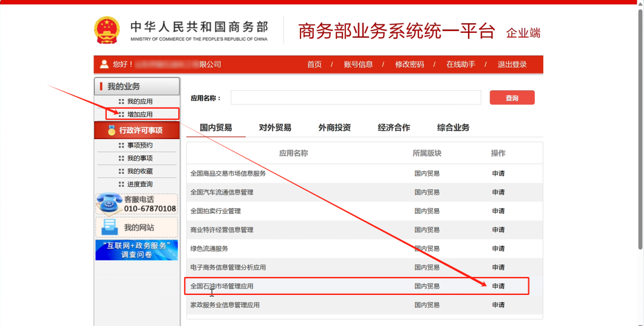The height and width of the screenshot is (326, 644).
Task: Open 事项预约 in the sidebar
Action: click(x=140, y=145)
